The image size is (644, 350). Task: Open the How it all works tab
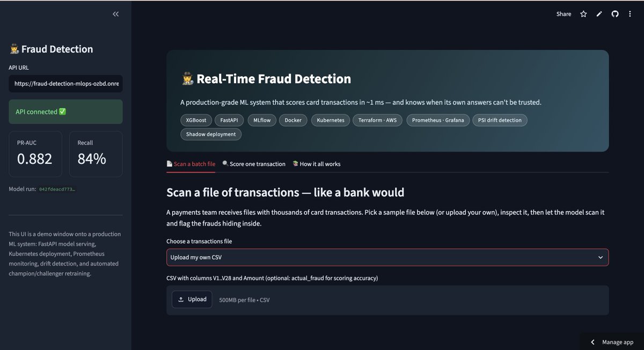pos(316,164)
